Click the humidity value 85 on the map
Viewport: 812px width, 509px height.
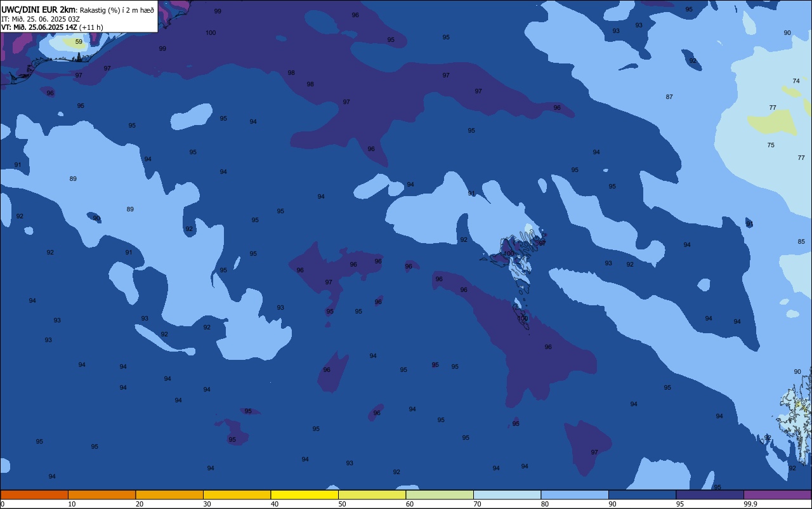pyautogui.click(x=801, y=241)
